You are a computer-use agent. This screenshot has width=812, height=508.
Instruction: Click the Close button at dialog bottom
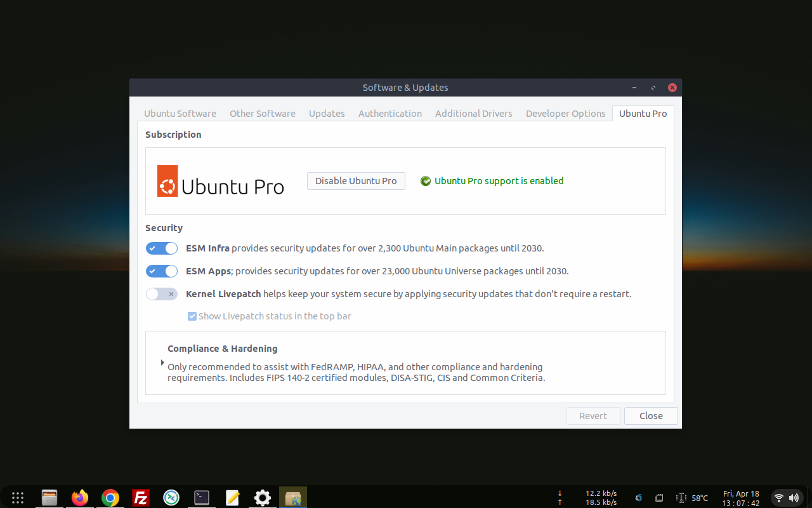coord(651,416)
